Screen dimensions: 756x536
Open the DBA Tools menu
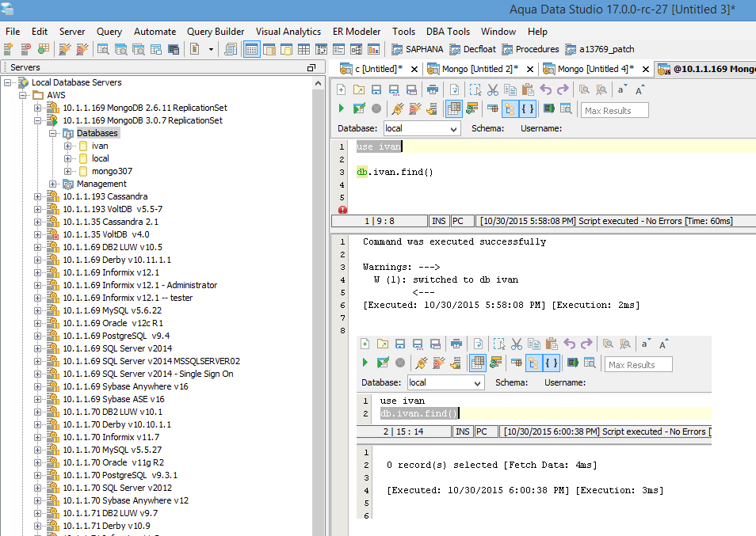click(448, 32)
